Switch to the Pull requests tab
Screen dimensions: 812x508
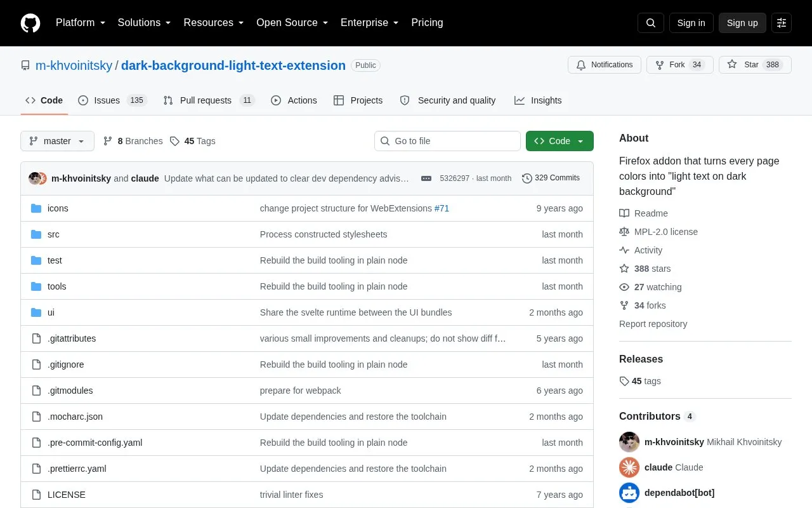(x=209, y=100)
